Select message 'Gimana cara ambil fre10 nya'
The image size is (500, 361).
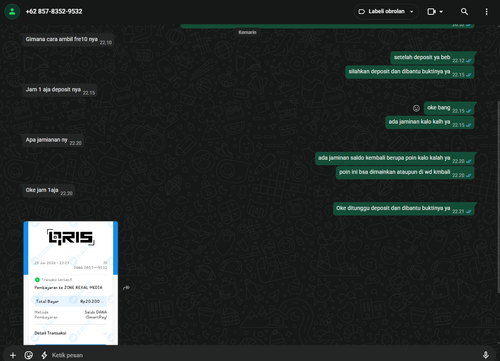[68, 40]
